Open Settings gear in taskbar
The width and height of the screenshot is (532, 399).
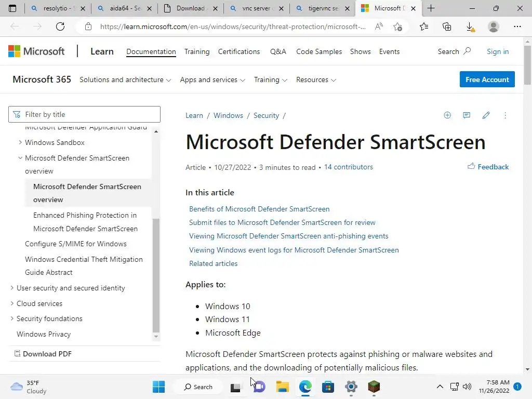(x=351, y=387)
